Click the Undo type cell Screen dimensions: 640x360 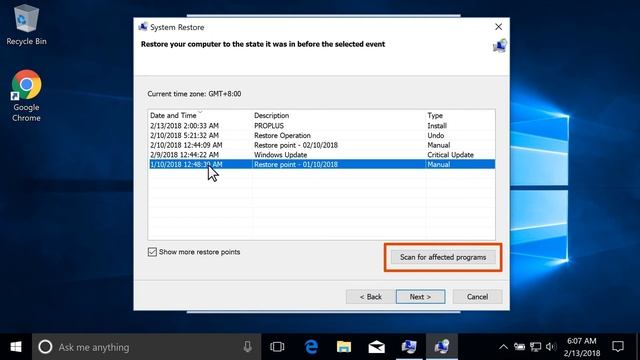(x=436, y=136)
